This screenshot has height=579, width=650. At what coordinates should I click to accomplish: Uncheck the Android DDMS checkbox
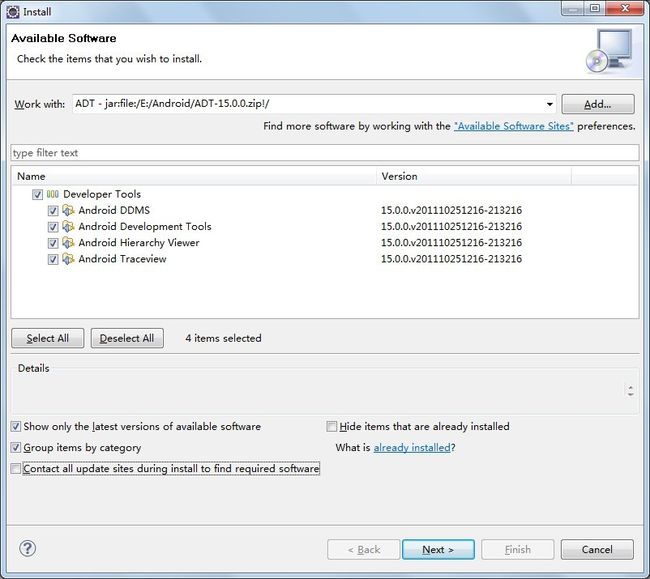click(53, 211)
